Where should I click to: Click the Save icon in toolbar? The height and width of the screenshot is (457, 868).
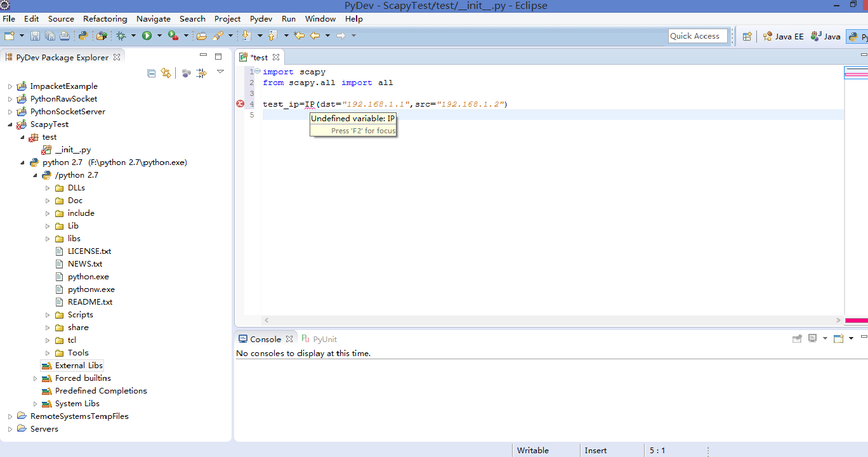point(35,36)
